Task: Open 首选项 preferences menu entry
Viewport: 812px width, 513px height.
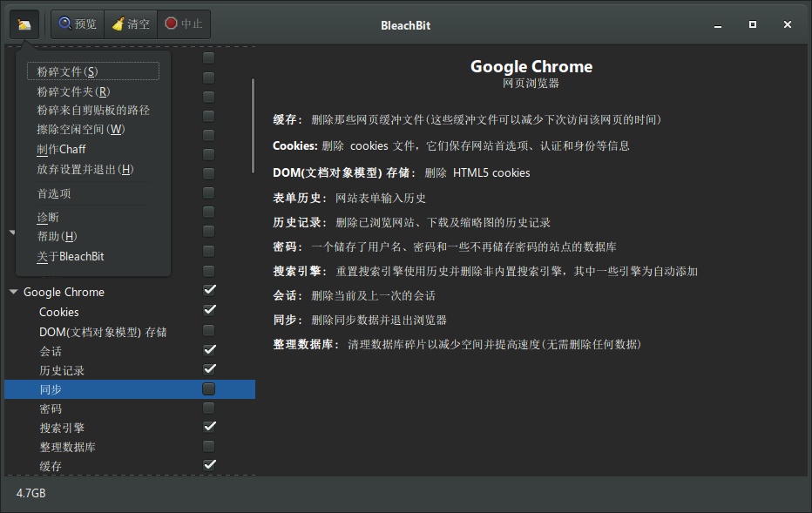Action: click(93, 193)
